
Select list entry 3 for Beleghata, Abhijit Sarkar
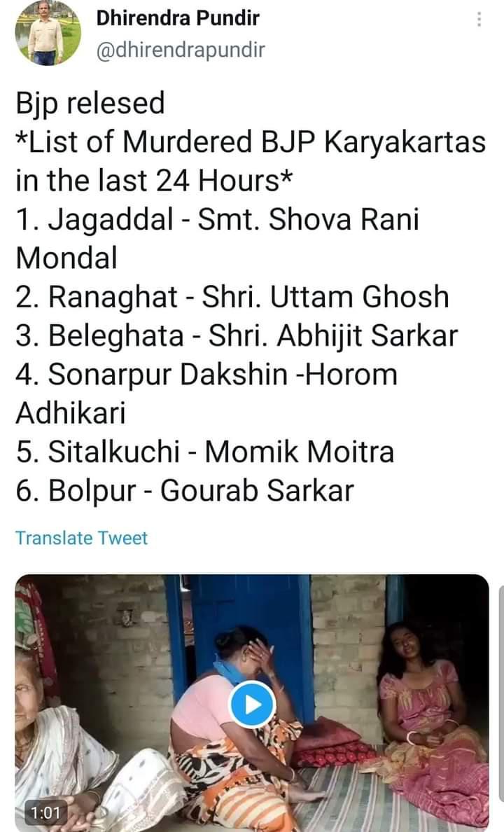tap(236, 335)
